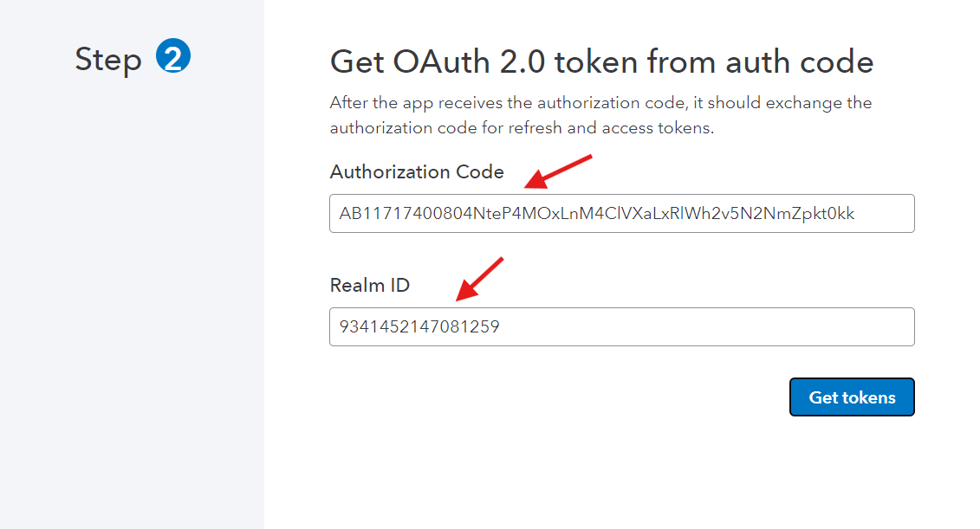Place cursor in the AB11717400804 authorization code text
The image size is (980, 529).
[x=597, y=214]
